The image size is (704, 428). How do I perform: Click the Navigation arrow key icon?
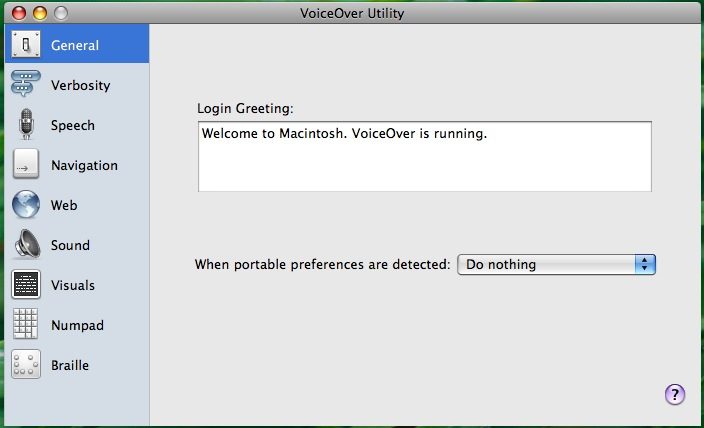(x=26, y=164)
